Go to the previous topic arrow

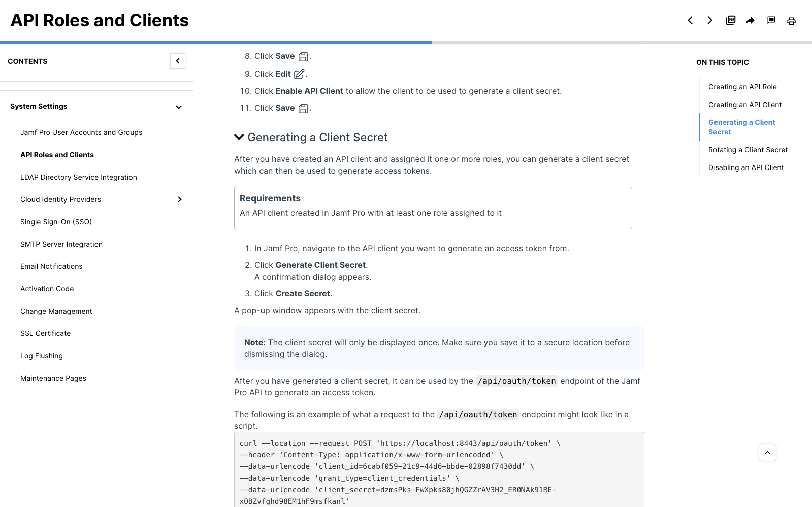pos(690,20)
